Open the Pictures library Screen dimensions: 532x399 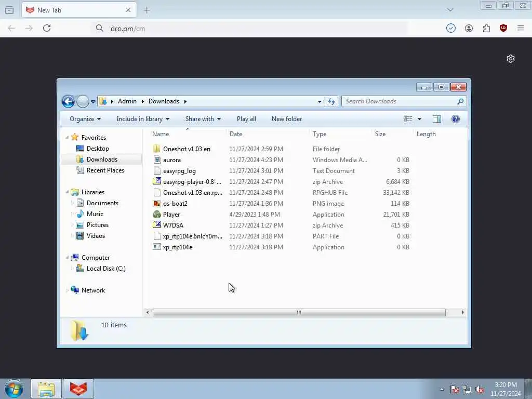[97, 225]
